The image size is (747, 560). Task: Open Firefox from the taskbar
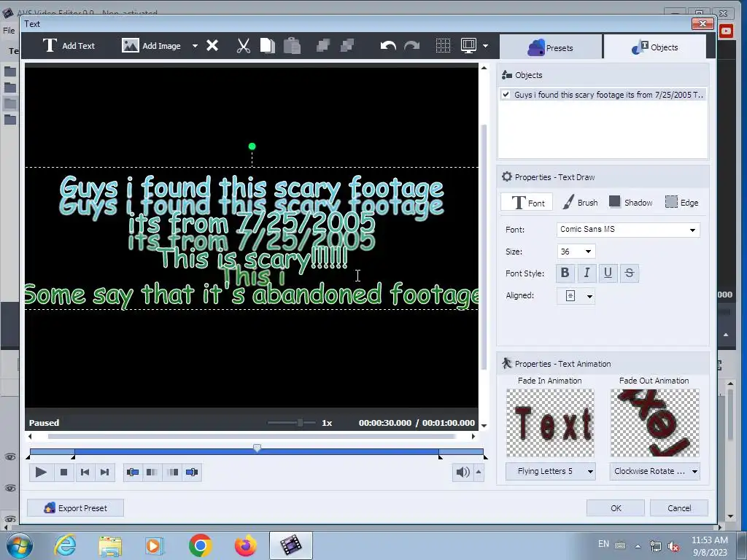click(246, 545)
